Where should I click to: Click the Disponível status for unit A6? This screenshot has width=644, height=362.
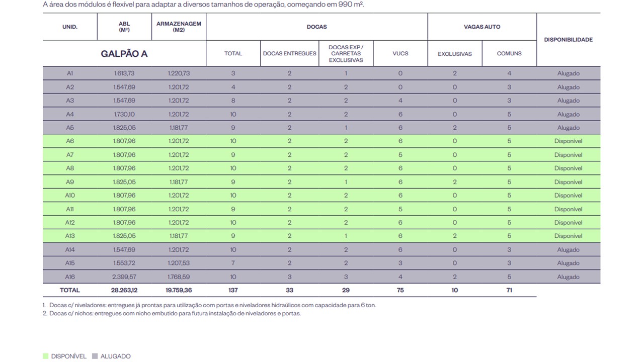tap(568, 141)
